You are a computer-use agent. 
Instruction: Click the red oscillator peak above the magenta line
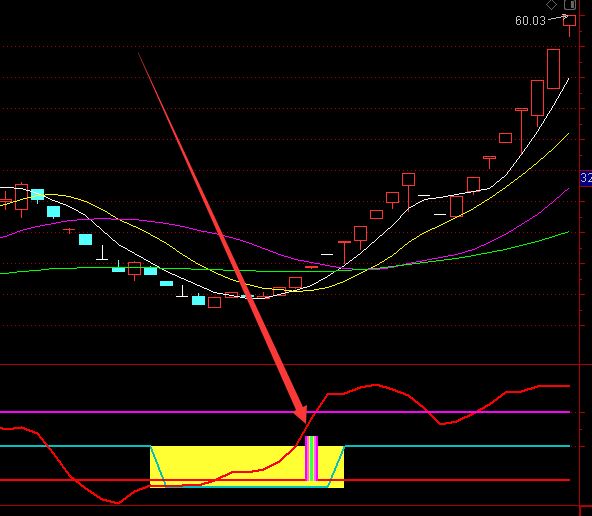pos(375,385)
